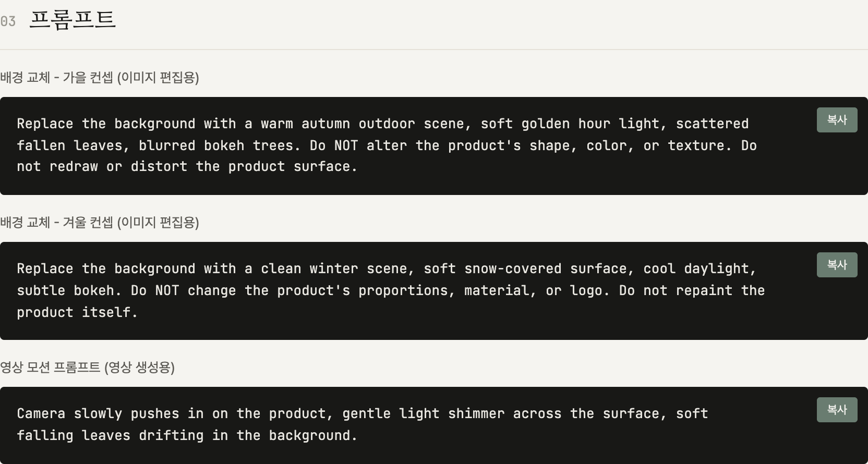
Task: Copy the video motion prompt
Action: [837, 410]
